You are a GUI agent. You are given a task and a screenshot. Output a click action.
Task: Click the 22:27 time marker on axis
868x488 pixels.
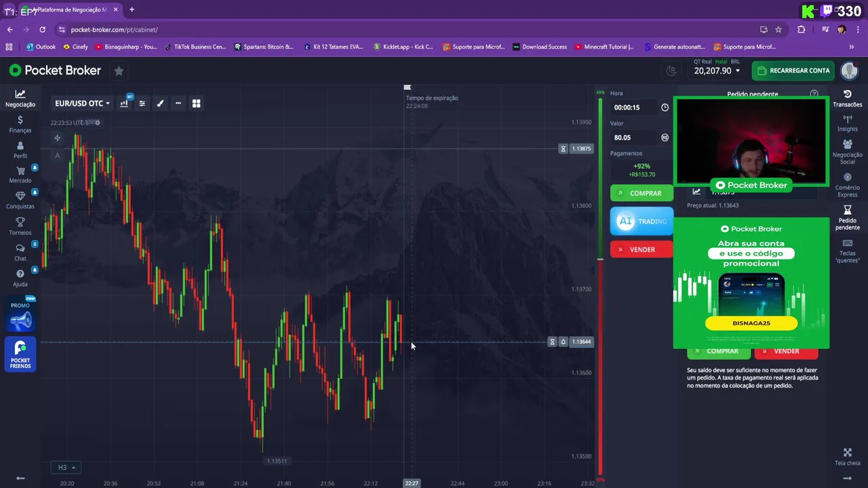[412, 483]
